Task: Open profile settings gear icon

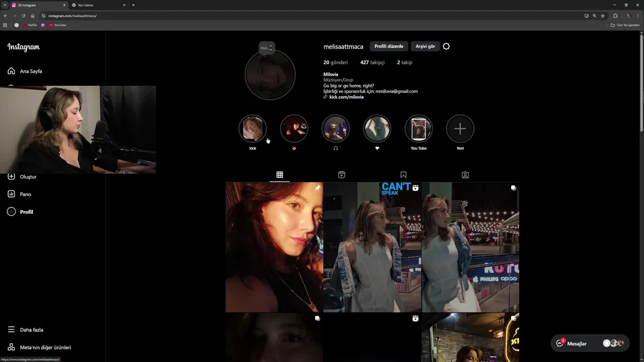Action: [446, 46]
